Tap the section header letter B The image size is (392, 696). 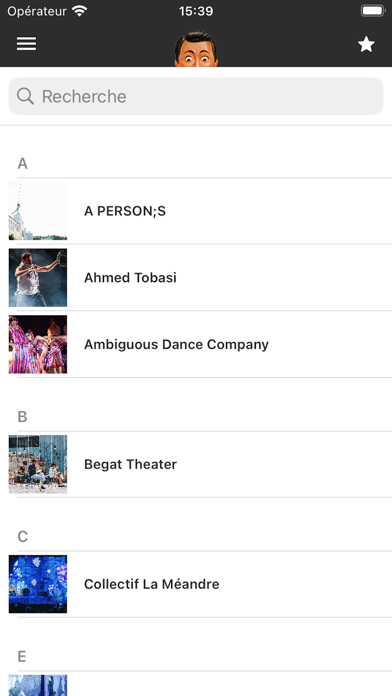pyautogui.click(x=22, y=417)
